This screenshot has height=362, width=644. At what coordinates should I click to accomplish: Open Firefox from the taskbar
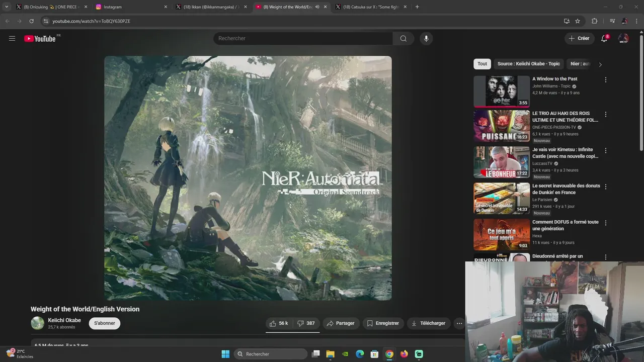click(x=404, y=354)
